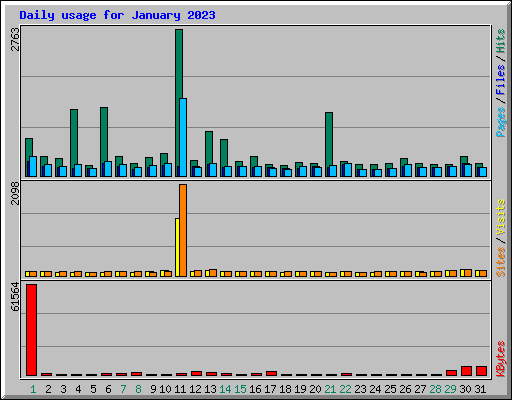The width and height of the screenshot is (512, 400).
Task: Click the red KBytes bar for day 12
Action: tap(196, 373)
